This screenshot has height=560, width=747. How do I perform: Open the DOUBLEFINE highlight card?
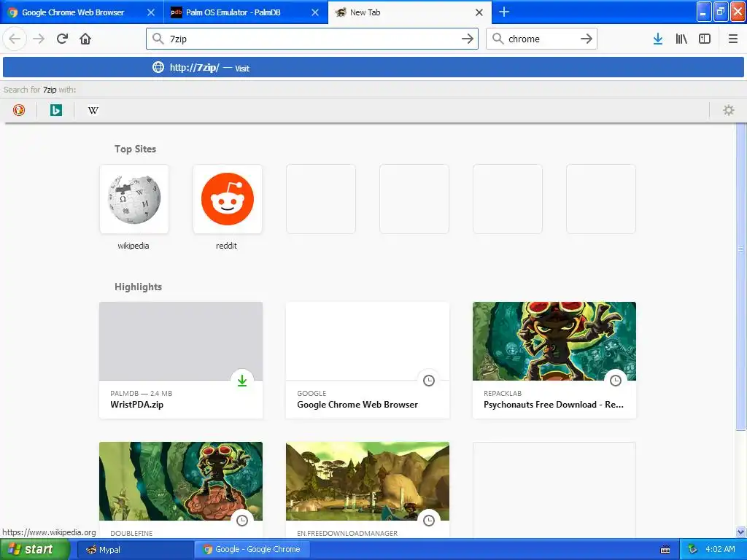click(x=181, y=490)
